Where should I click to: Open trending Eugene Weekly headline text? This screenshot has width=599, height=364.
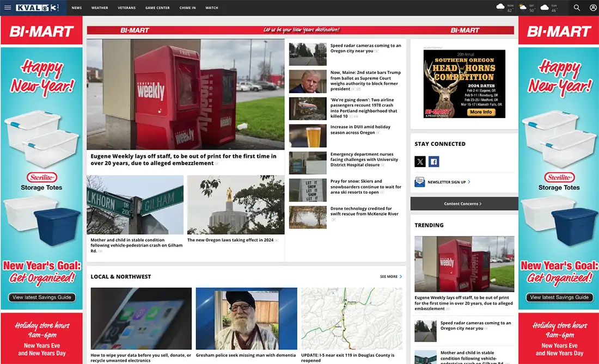click(463, 303)
